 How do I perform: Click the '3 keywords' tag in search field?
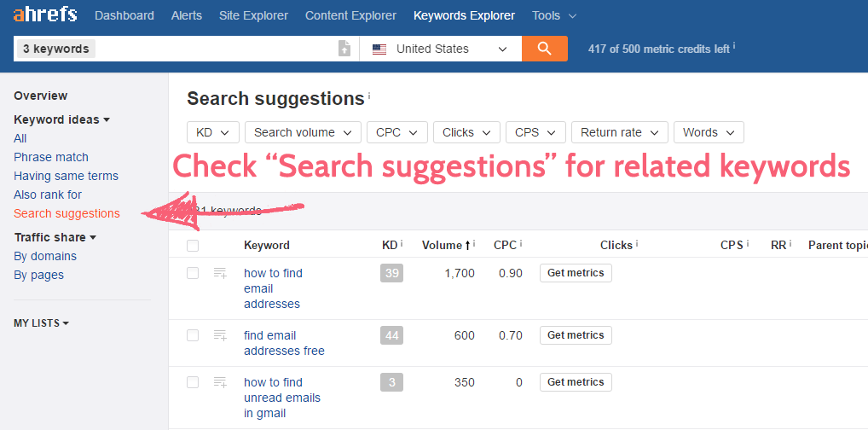(x=56, y=49)
